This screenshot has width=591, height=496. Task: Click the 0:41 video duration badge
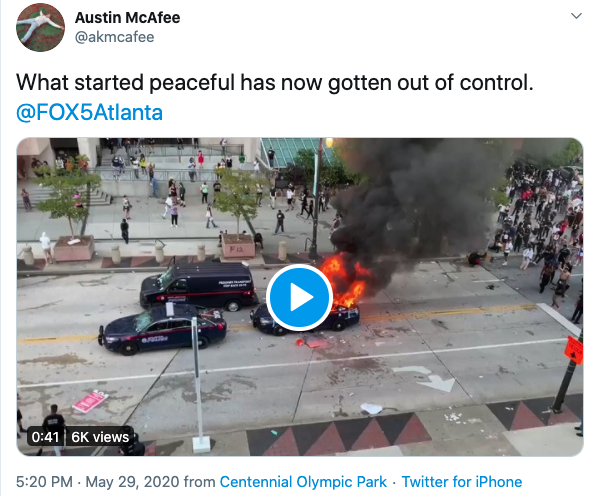(45, 437)
